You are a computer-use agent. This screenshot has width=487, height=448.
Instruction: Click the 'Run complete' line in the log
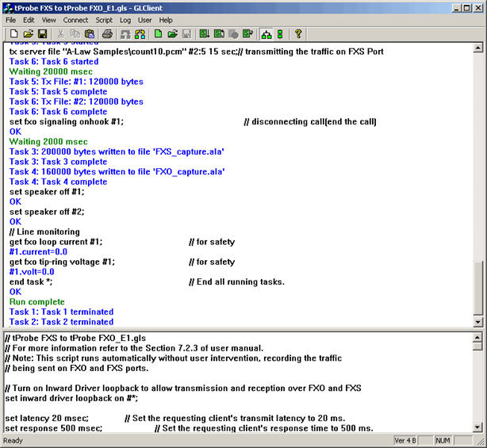coord(36,302)
